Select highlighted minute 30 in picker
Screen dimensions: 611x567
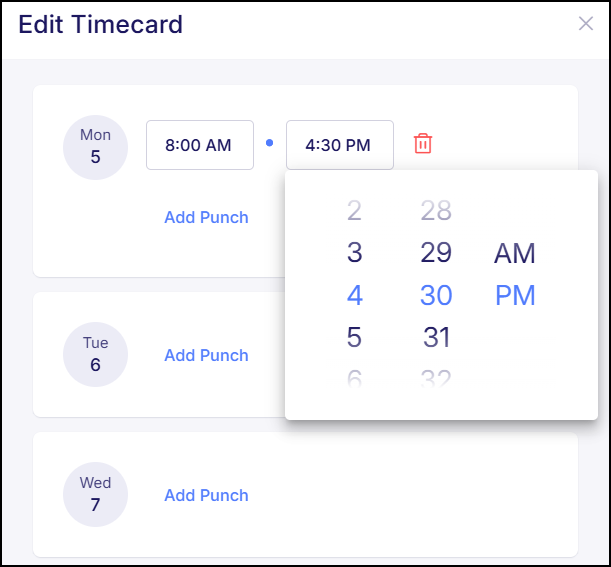pos(436,296)
